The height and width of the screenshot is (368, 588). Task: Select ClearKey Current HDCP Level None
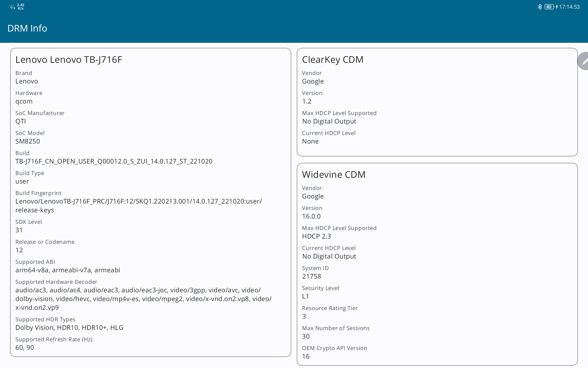point(310,141)
